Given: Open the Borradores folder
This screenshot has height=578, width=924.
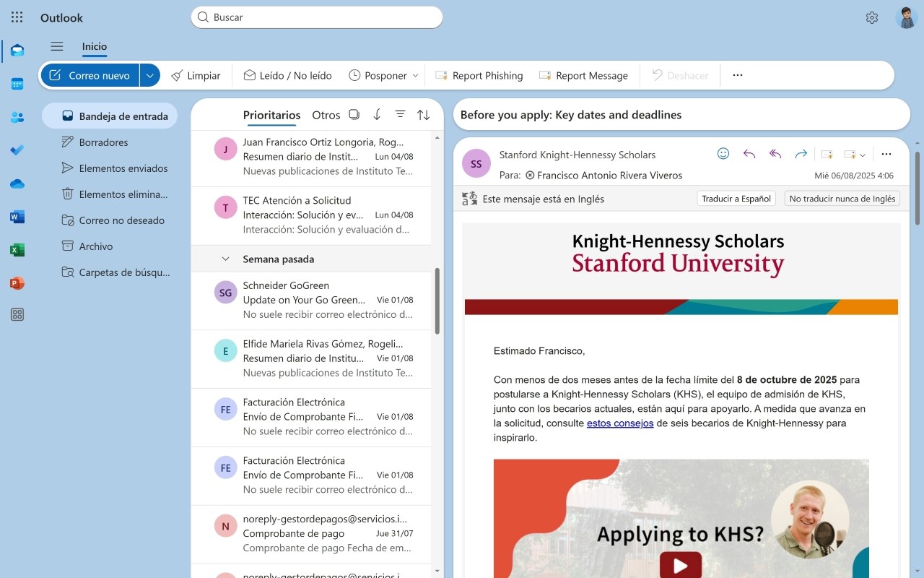Looking at the screenshot, I should click(110, 142).
